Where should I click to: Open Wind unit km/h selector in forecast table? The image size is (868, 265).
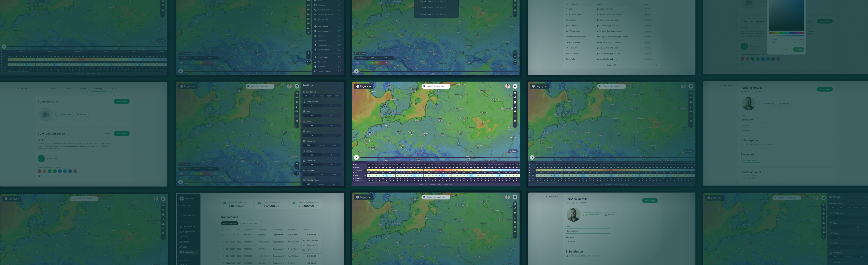tap(365, 176)
